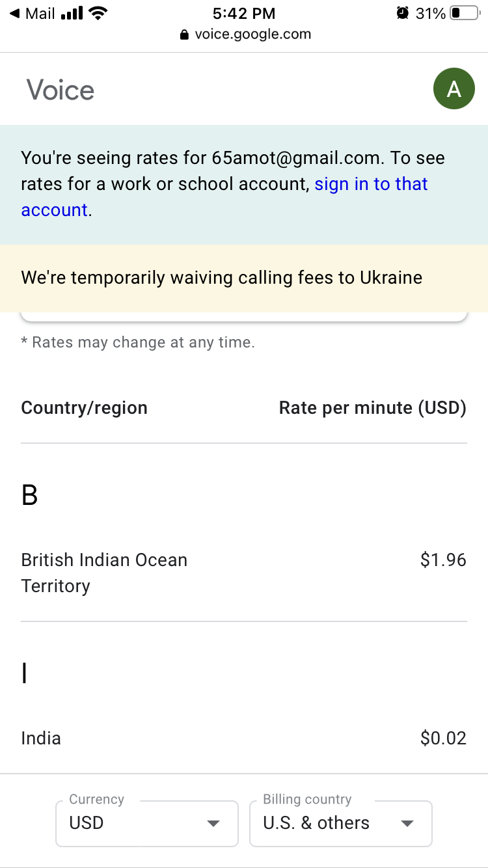Tap the padlock icon beside voice.google.com
Viewport: 488px width, 868px height.
(x=185, y=34)
